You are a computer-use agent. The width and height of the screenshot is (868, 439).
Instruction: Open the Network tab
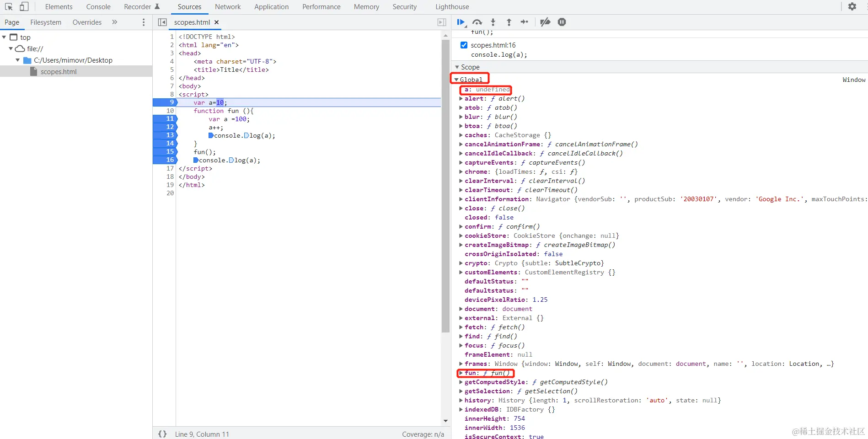pos(228,6)
